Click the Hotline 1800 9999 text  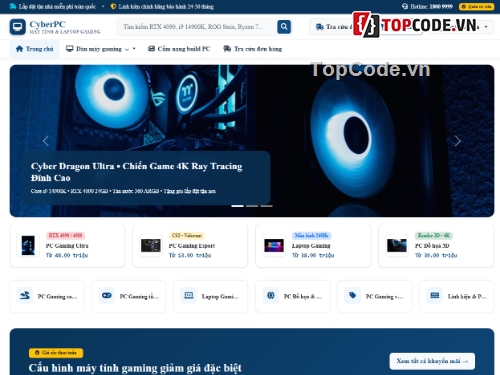tap(431, 6)
